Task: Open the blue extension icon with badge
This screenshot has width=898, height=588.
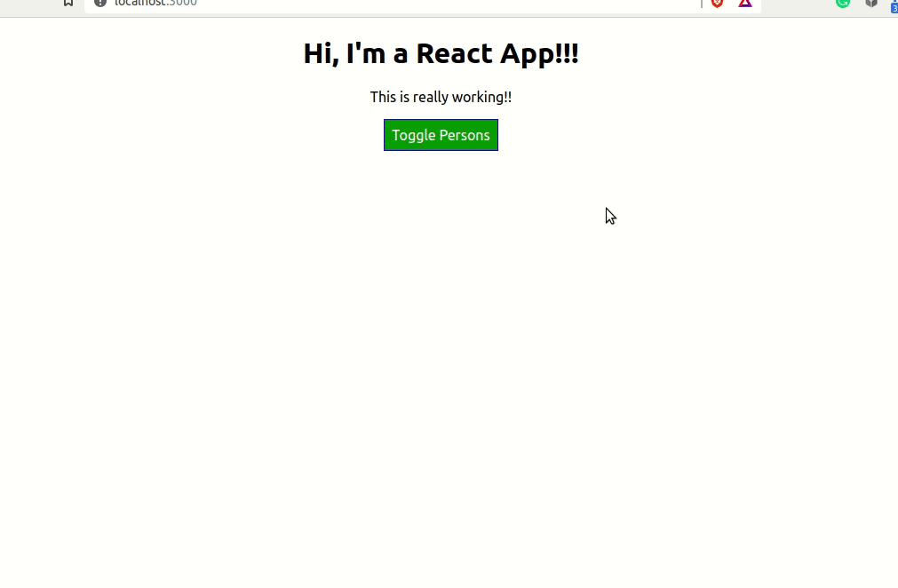Action: coord(894,4)
